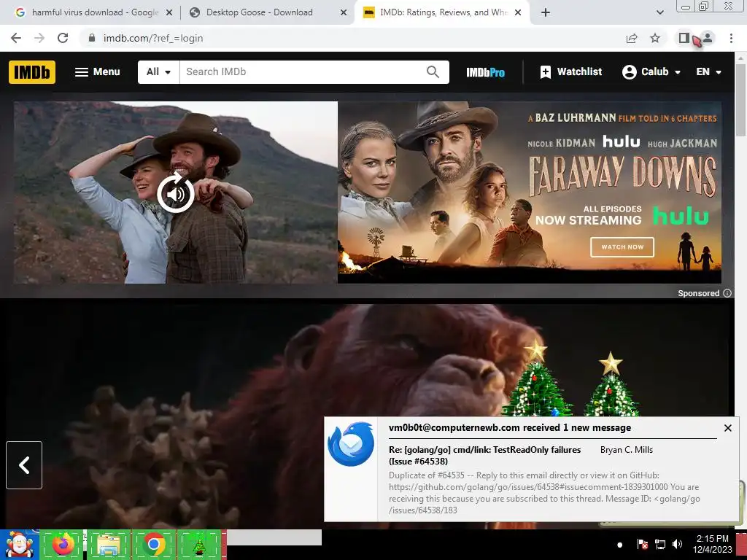Click the browser forward arrow
Image resolution: width=747 pixels, height=560 pixels.
click(x=39, y=38)
